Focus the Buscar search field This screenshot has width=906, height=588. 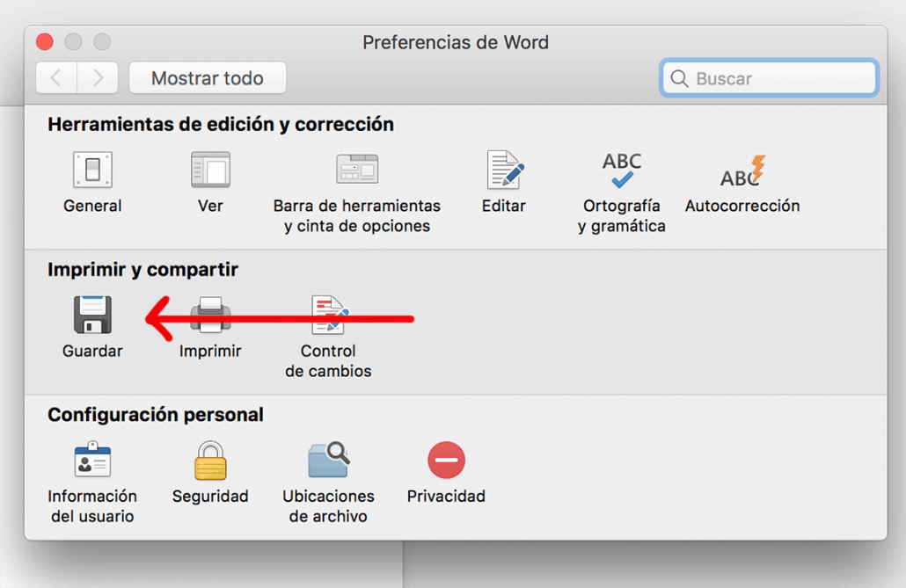coord(769,78)
